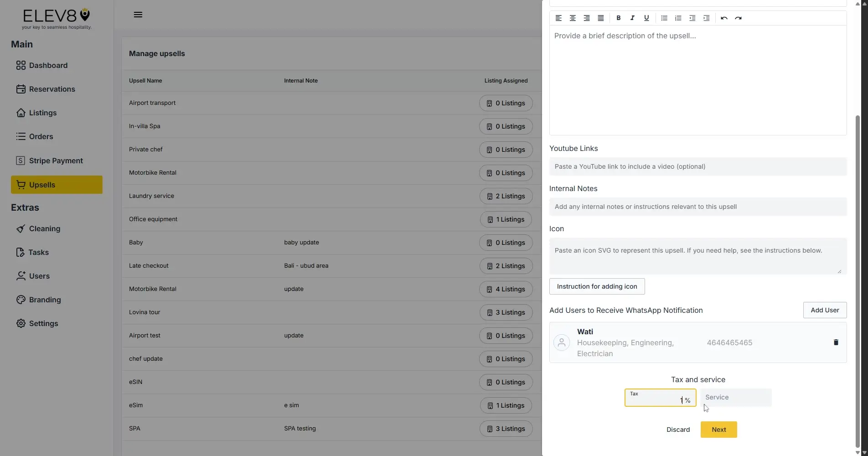
Task: Center-align the description text
Action: [573, 18]
